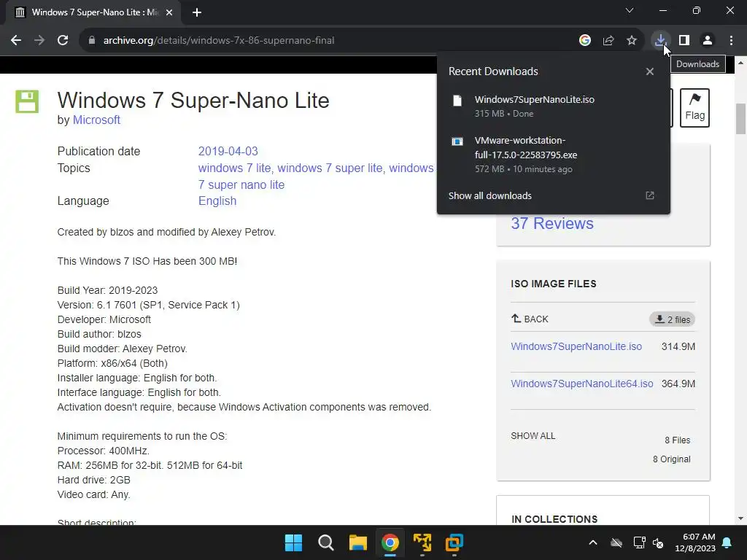
Task: Expand the tab search chevron
Action: [x=630, y=10]
